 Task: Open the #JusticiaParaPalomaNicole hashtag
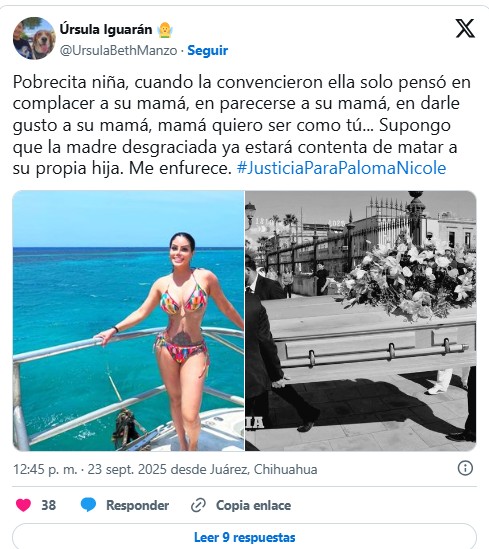[341, 168]
